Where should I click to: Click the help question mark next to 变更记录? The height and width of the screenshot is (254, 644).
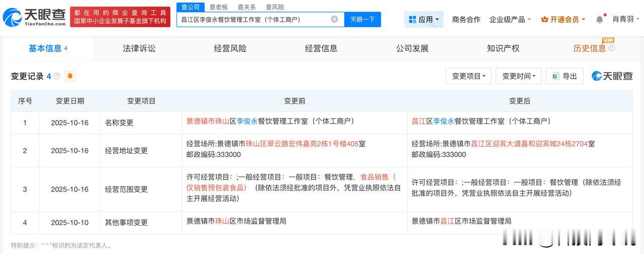click(x=57, y=76)
